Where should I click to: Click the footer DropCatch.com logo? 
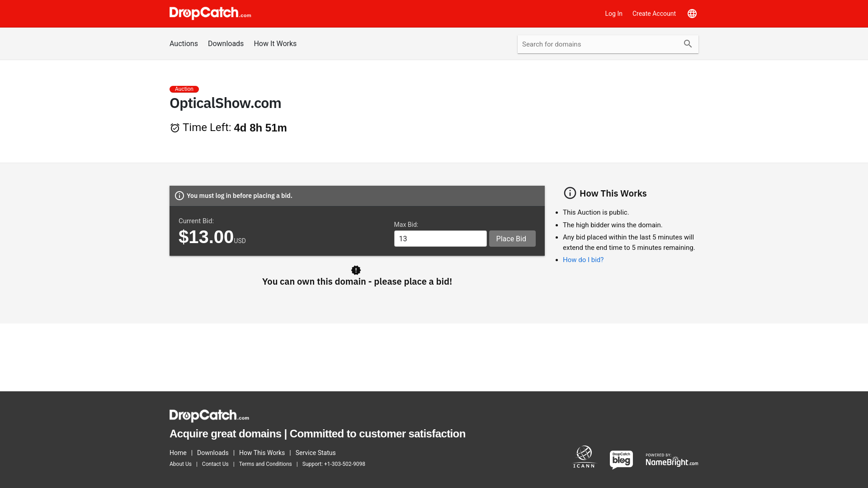(x=209, y=415)
